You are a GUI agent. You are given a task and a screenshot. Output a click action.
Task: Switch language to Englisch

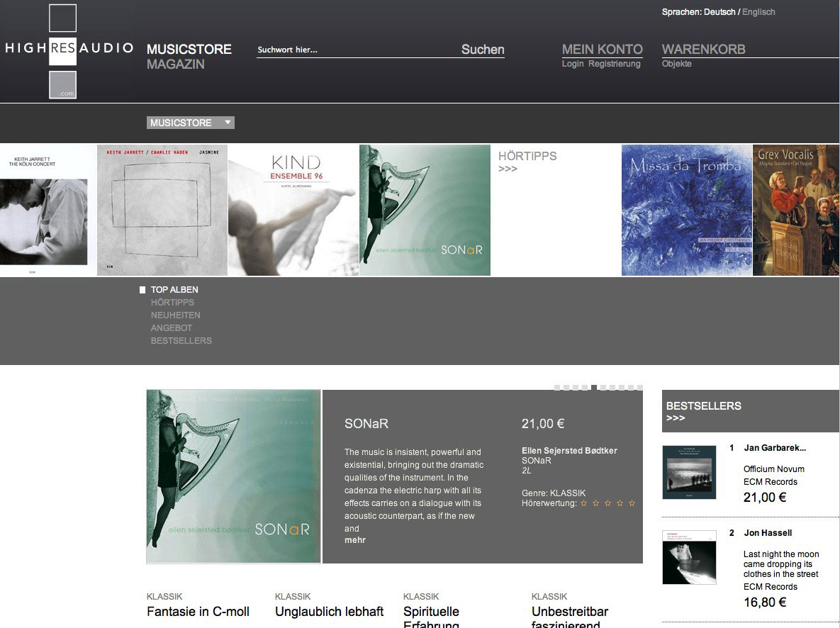tap(758, 11)
